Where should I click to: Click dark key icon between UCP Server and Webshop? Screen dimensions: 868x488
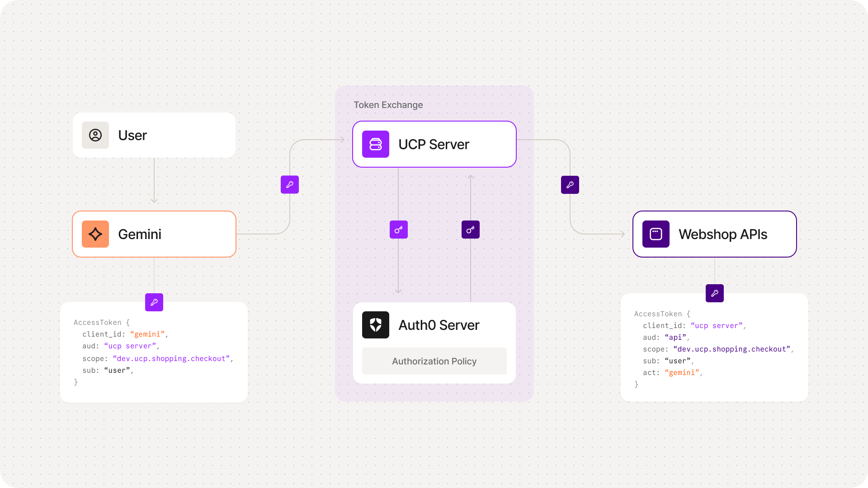pos(570,185)
